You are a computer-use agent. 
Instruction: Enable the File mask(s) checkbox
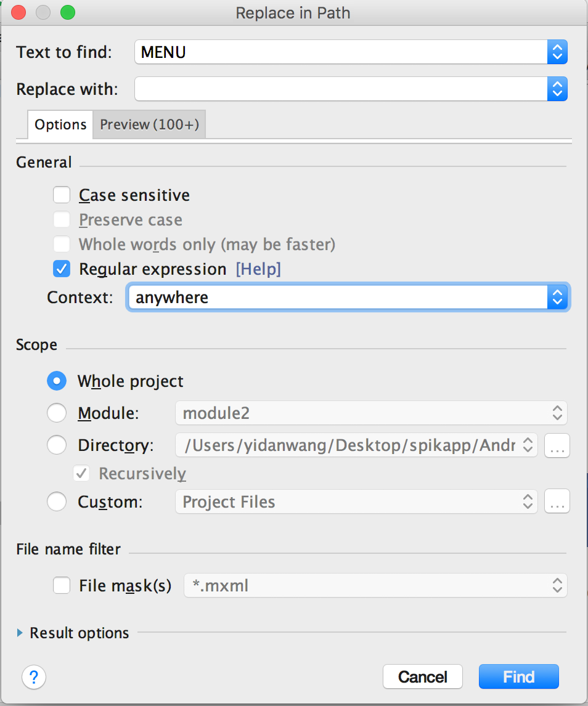62,585
